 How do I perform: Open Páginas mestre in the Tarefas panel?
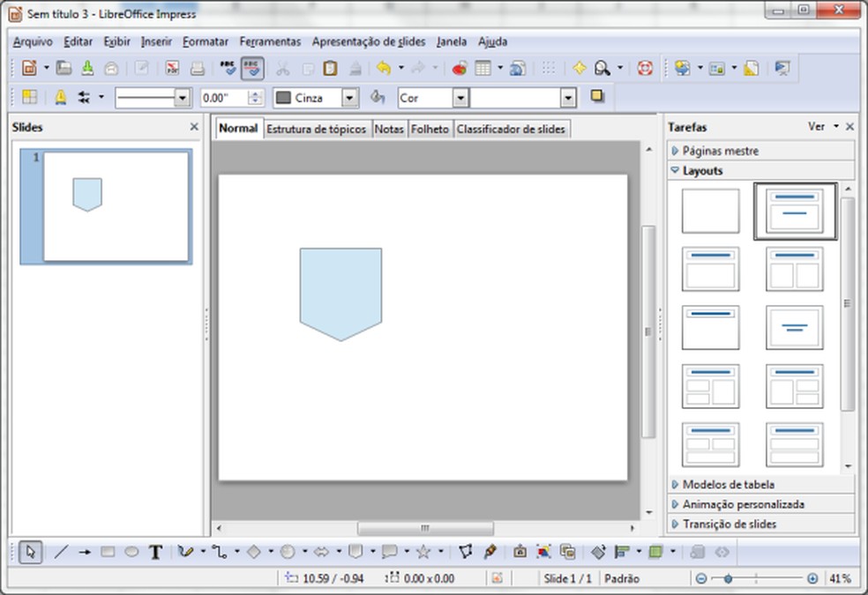point(723,151)
